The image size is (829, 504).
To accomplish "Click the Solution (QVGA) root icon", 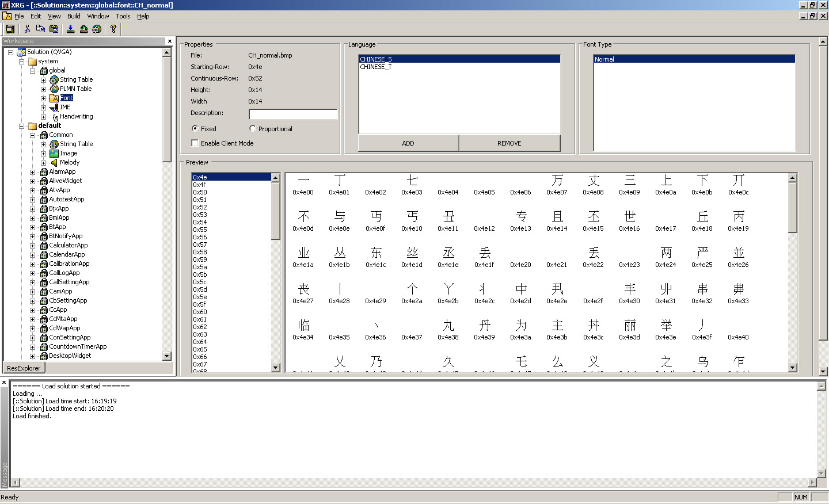I will pos(21,52).
